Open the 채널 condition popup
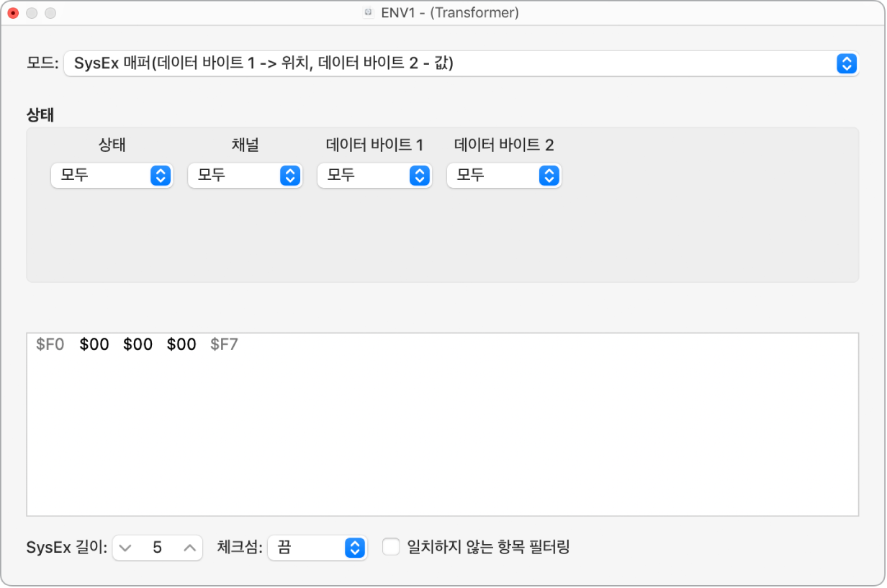 coord(244,175)
